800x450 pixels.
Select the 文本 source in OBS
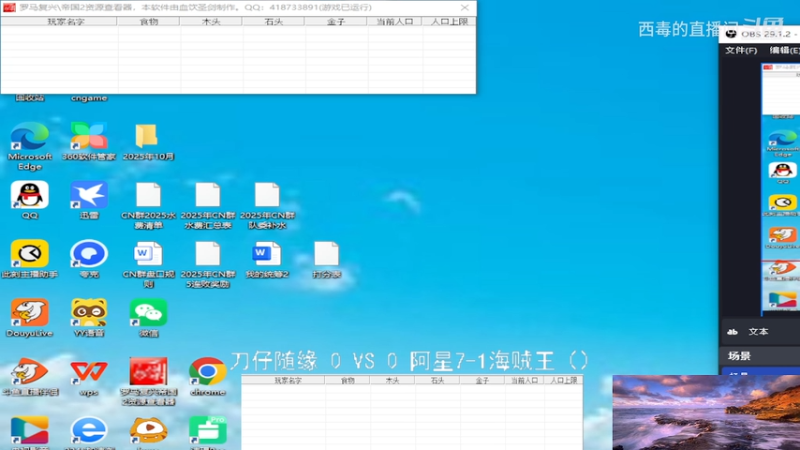pyautogui.click(x=758, y=332)
